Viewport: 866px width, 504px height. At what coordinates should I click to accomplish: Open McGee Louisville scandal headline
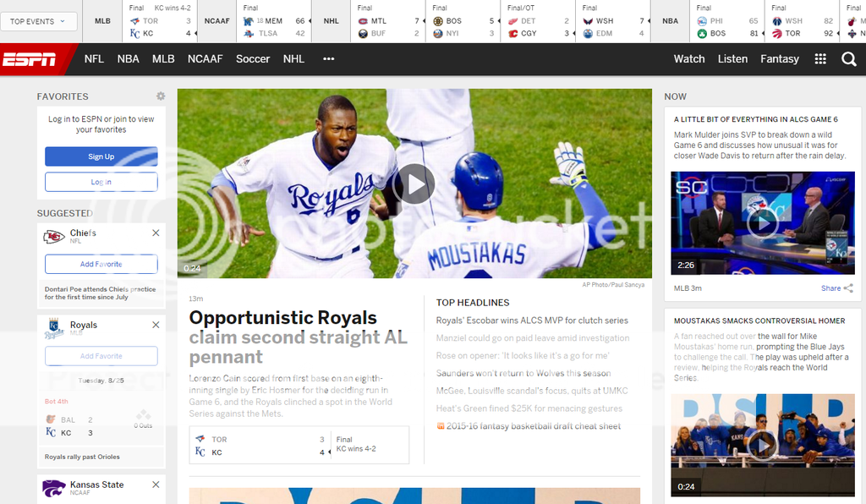coord(532,391)
